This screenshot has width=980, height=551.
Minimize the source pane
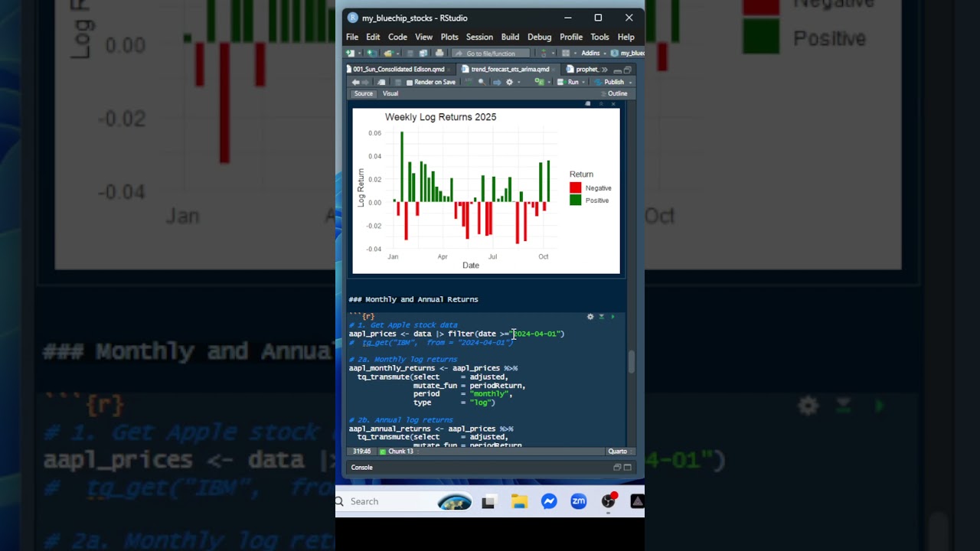tap(618, 70)
